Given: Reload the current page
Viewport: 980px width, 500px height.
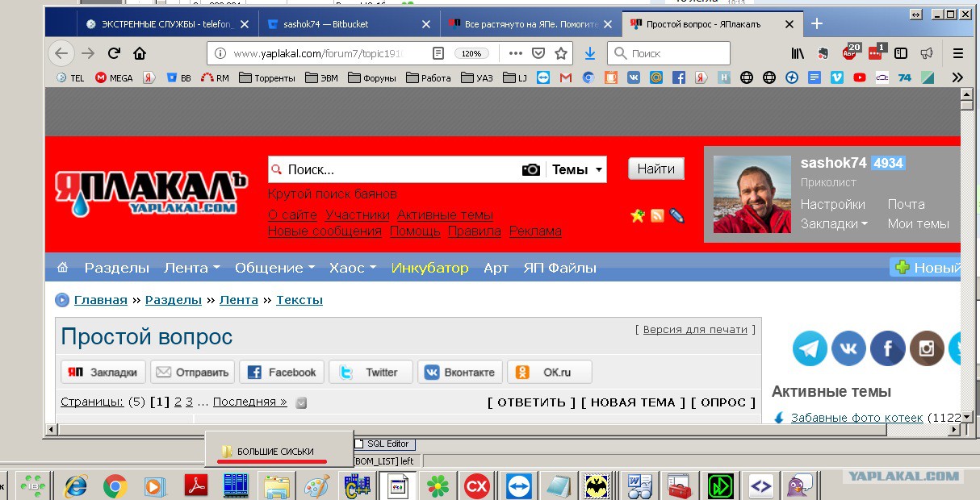Looking at the screenshot, I should [114, 53].
